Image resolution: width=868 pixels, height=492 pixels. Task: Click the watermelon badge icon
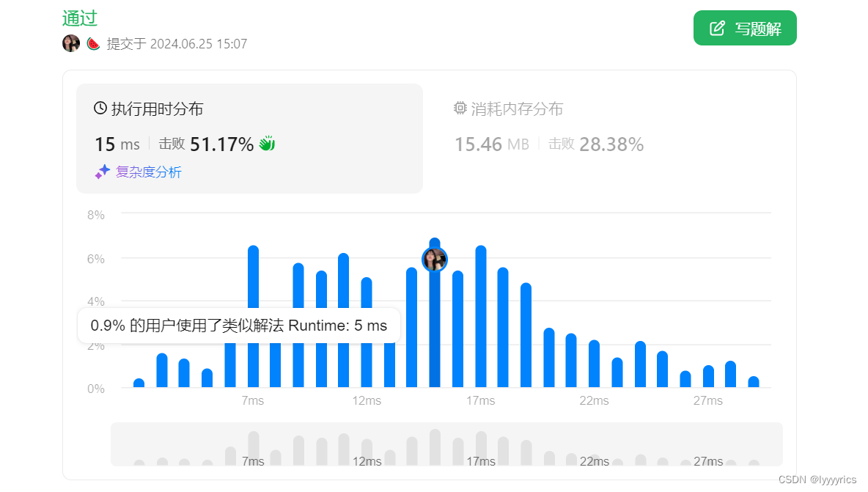93,44
